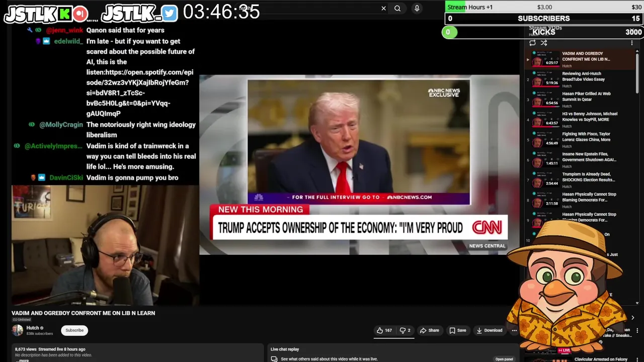The width and height of the screenshot is (644, 362).
Task: Dislike the video with thumbs-down icon
Action: [x=405, y=330]
